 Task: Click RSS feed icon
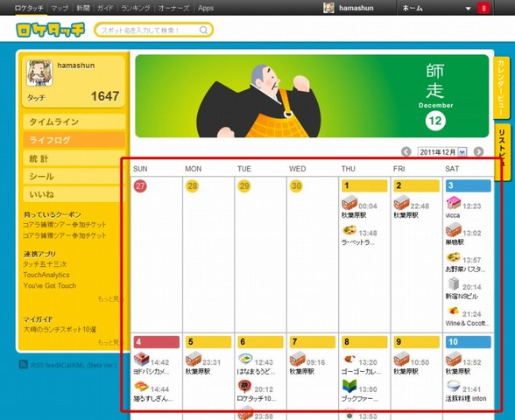coord(23,364)
